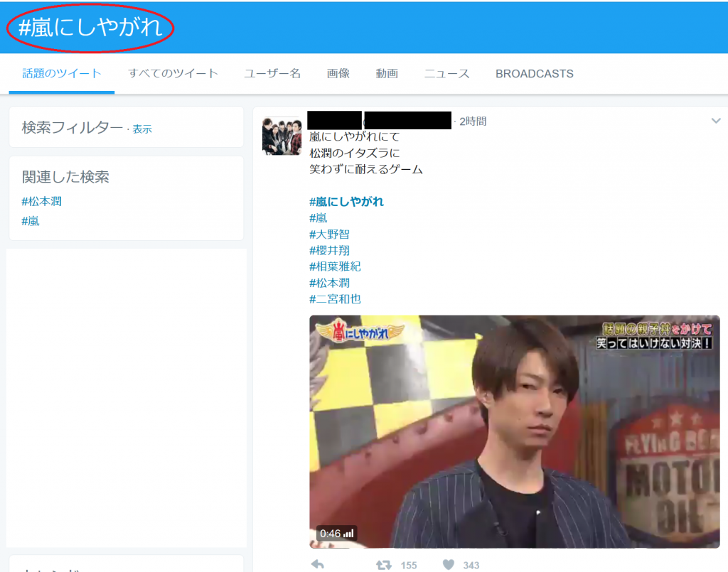Viewport: 728px width, 572px height.
Task: Click the 0:46 video duration badge
Action: click(336, 534)
